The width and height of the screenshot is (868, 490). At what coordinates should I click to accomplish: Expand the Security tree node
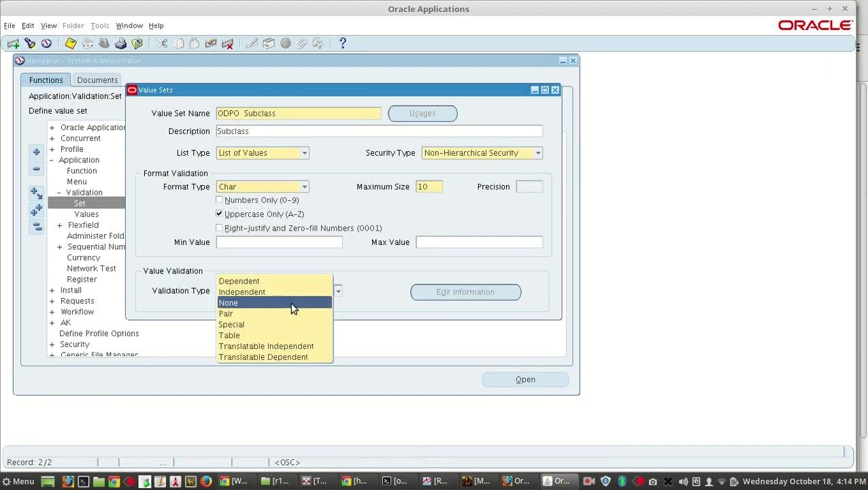click(52, 344)
